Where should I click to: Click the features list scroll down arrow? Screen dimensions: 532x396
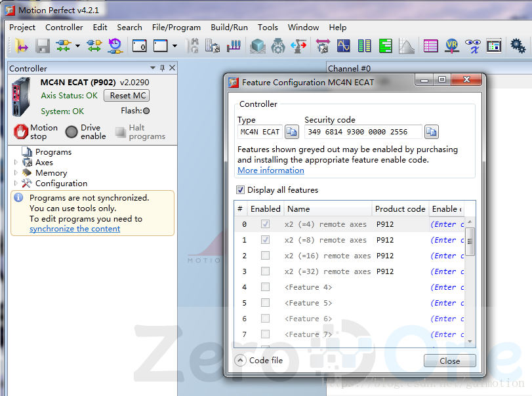click(x=470, y=342)
